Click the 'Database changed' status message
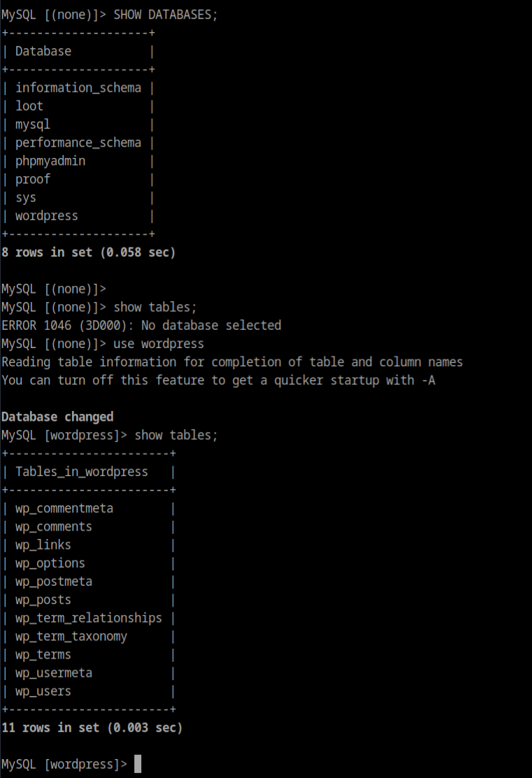Viewport: 532px width, 778px height. coord(57,417)
